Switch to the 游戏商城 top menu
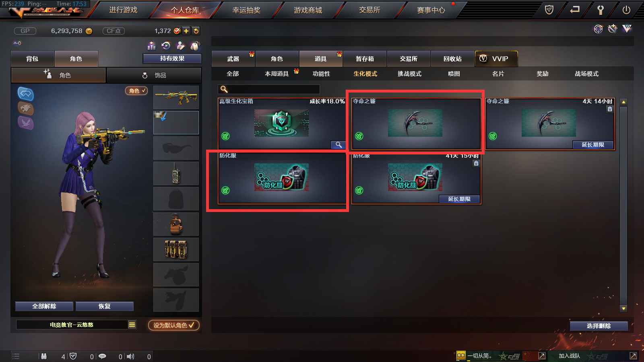Screen dimensions: 644x362 point(308,10)
